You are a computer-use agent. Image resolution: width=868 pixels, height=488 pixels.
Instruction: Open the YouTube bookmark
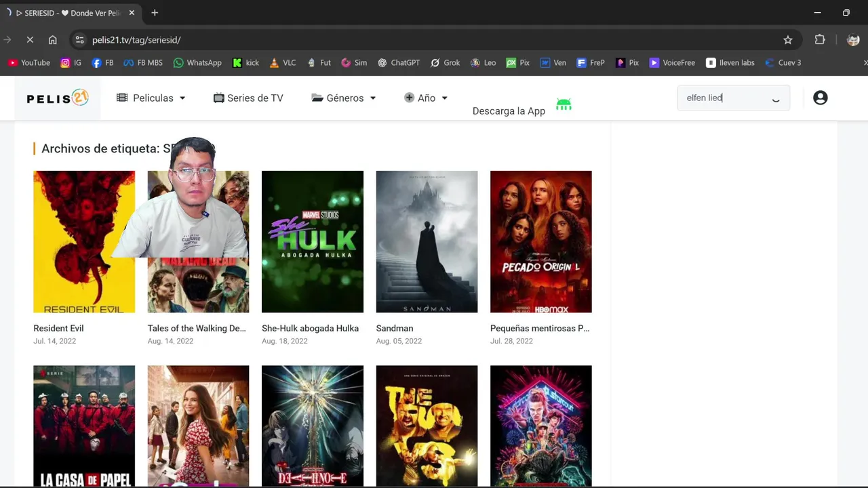29,62
